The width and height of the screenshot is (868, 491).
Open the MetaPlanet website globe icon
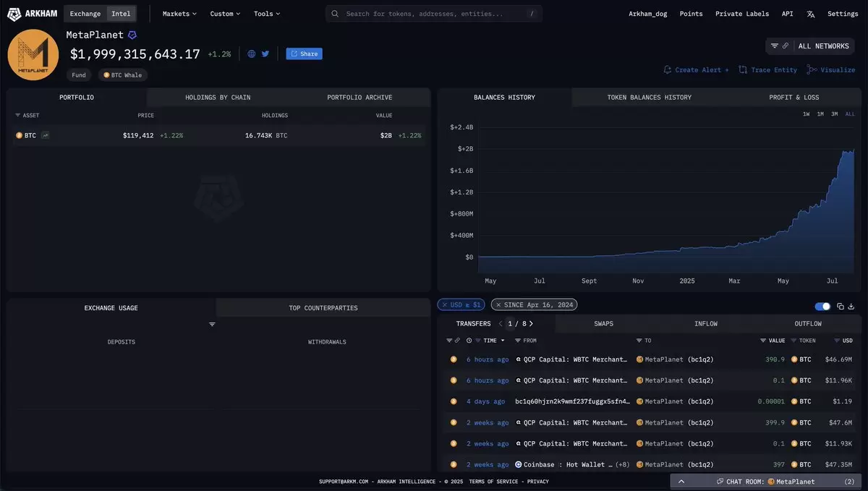(252, 54)
